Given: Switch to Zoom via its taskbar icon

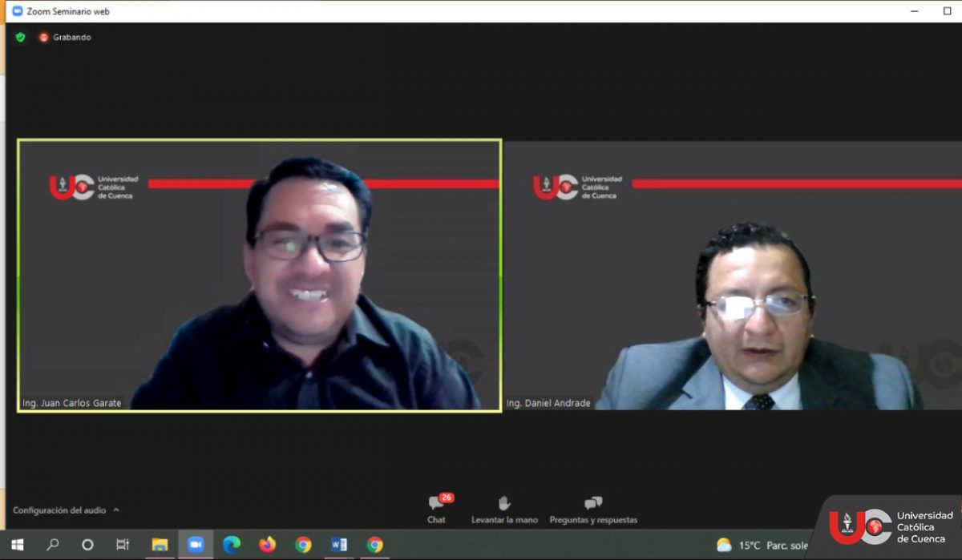Looking at the screenshot, I should (x=196, y=545).
